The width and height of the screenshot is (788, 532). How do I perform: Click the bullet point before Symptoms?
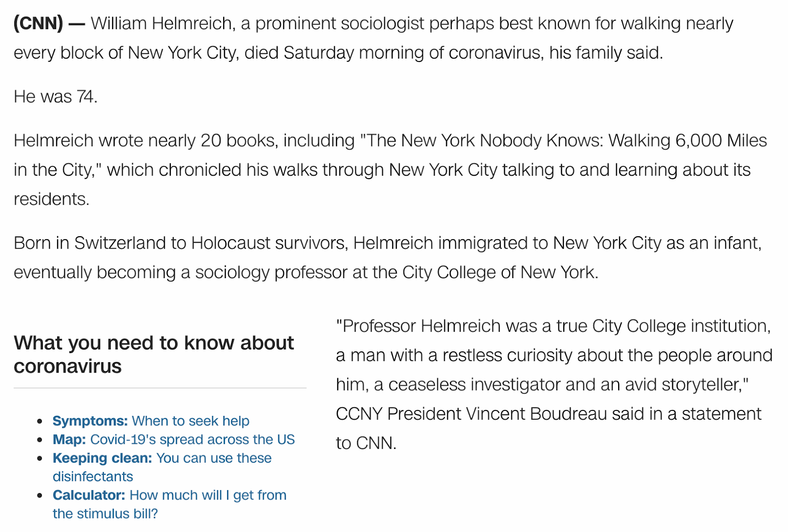pyautogui.click(x=40, y=421)
